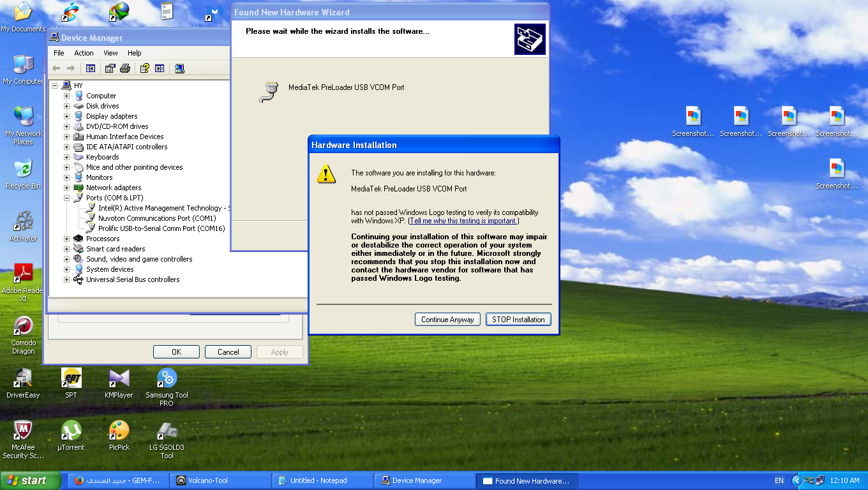Switch to Untitled - Notepad in the taskbar
The width and height of the screenshot is (868, 490).
[x=323, y=480]
